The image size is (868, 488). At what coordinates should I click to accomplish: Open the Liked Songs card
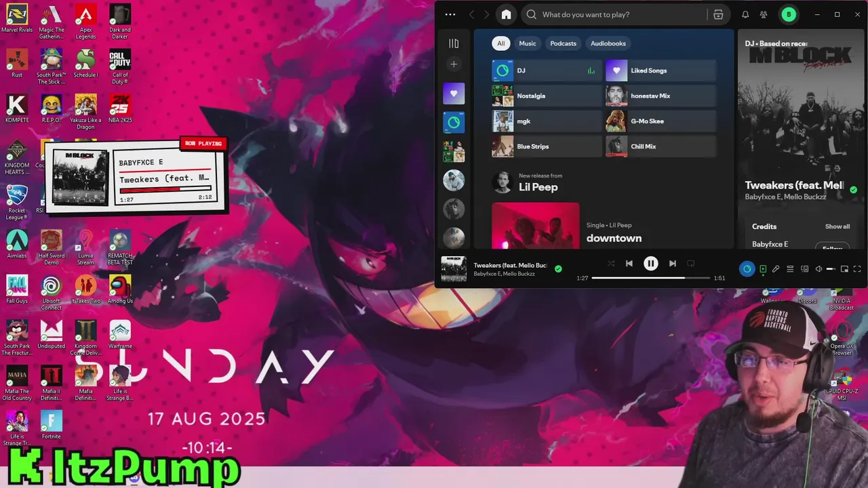point(660,70)
